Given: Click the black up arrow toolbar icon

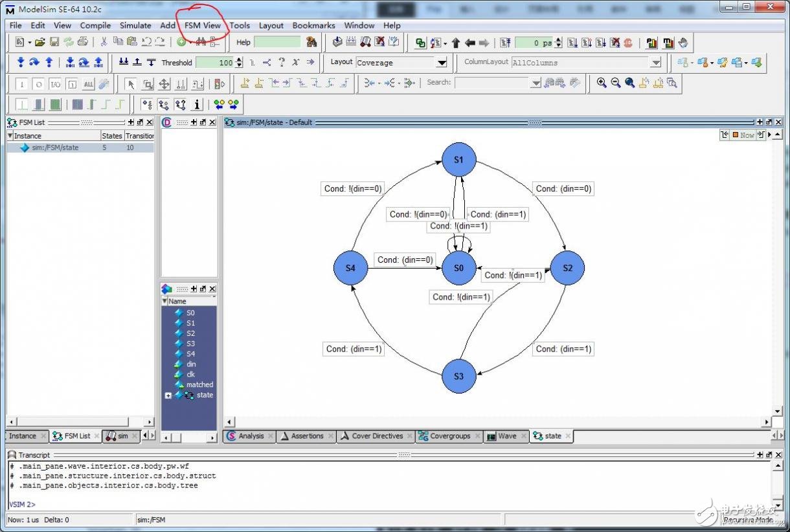Looking at the screenshot, I should point(456,43).
